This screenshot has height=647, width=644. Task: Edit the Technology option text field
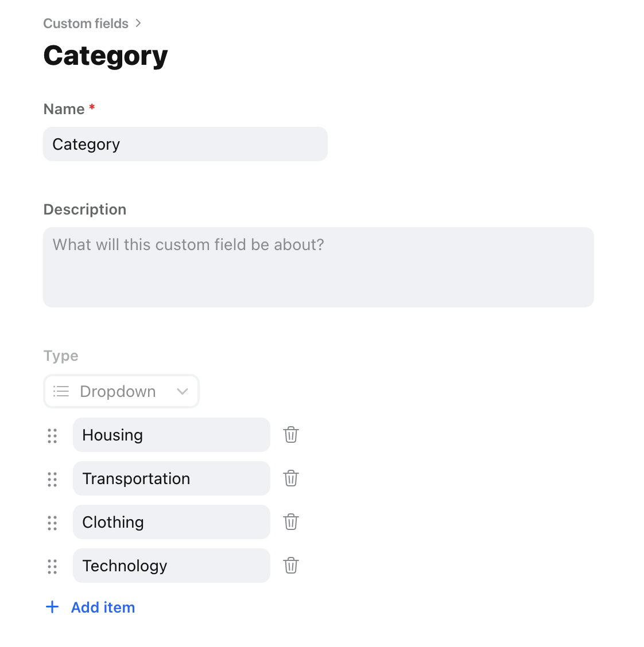coord(172,566)
